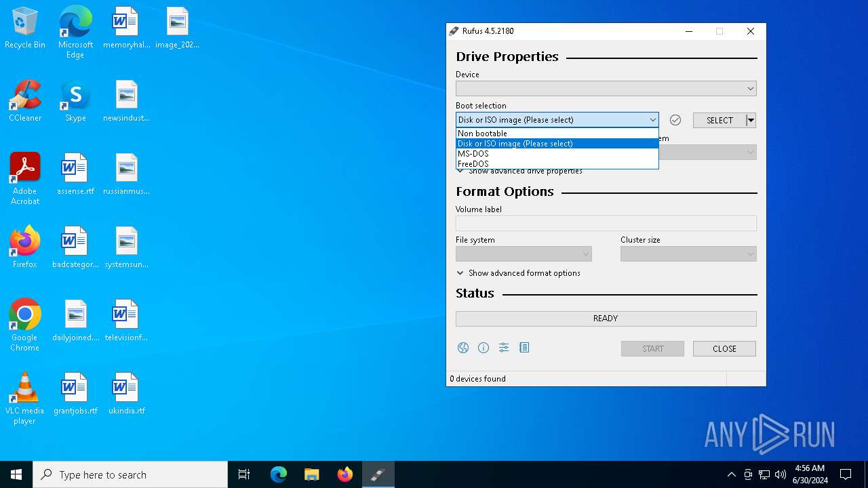Open Edge from the taskbar
This screenshot has width=868, height=488.
coord(279,474)
